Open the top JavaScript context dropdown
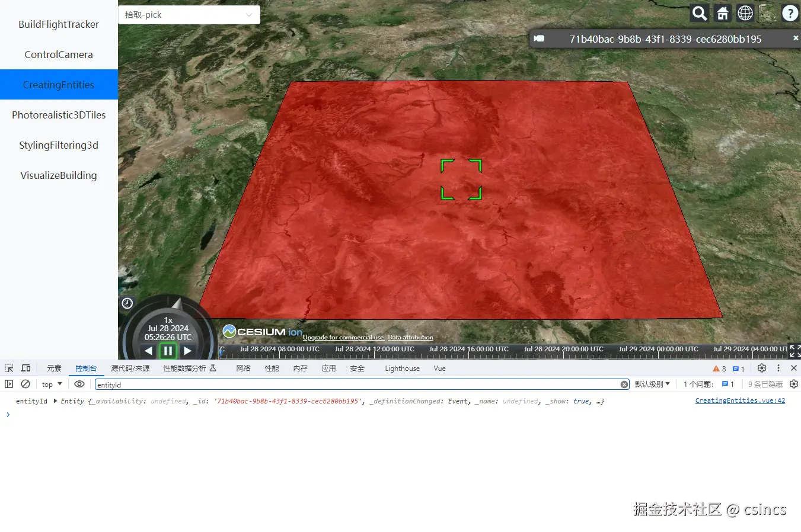This screenshot has height=532, width=801. [x=52, y=384]
